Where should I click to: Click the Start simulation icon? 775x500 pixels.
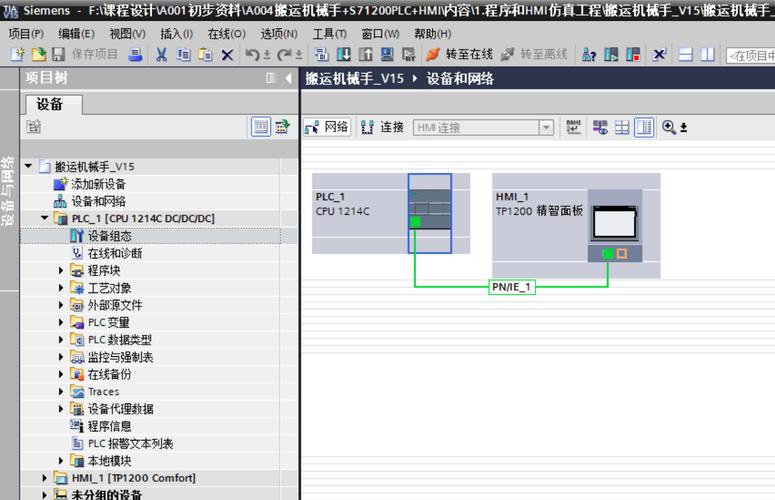387,54
